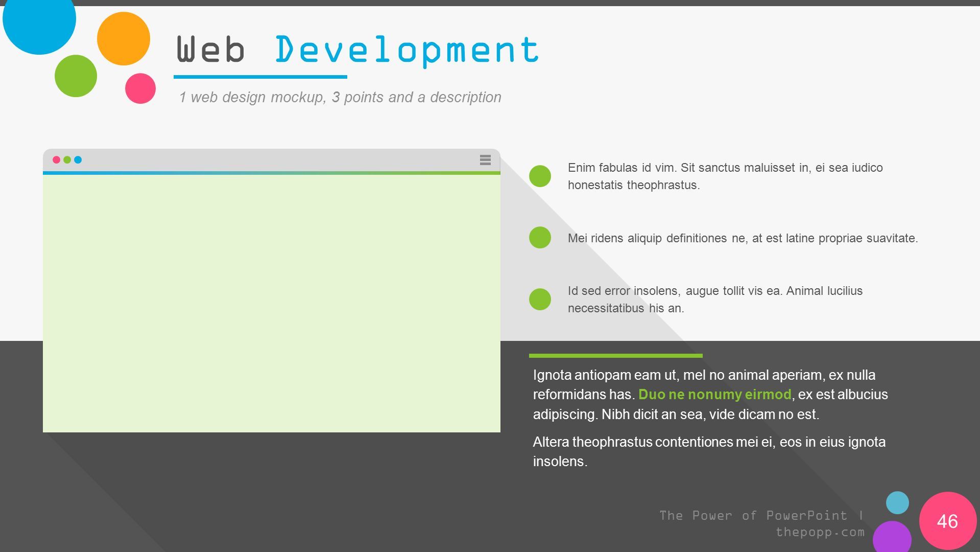
Task: Click highlighted 'Duo ne nonumy eirmod' text
Action: click(714, 395)
